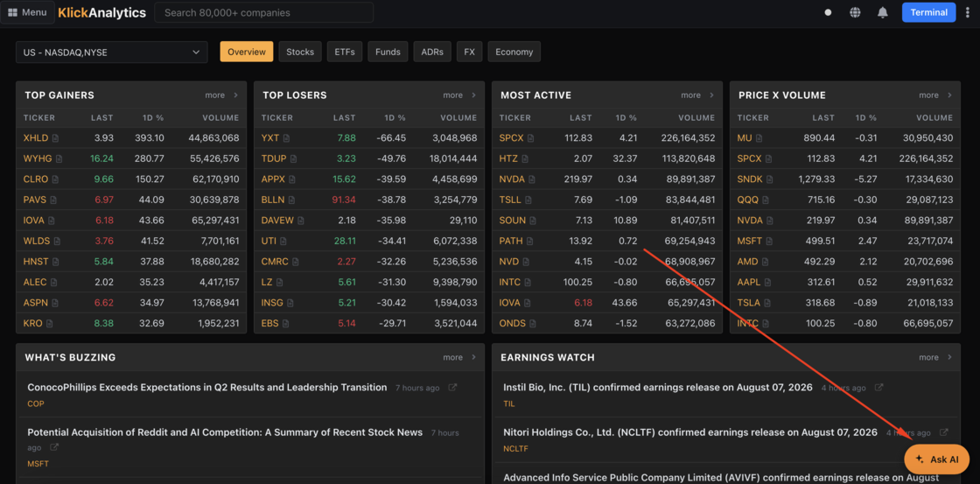This screenshot has width=980, height=484.
Task: Open external link icon for Nitori Holdings earnings
Action: [944, 432]
